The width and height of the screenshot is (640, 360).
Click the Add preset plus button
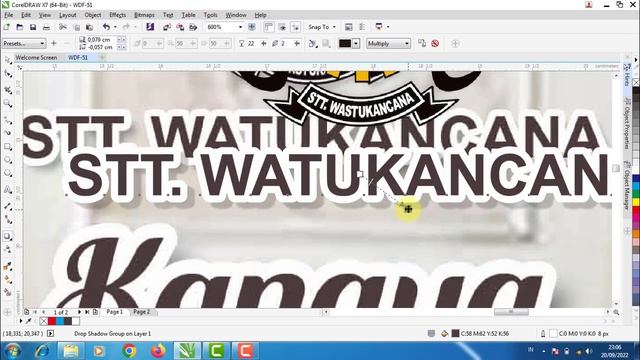click(53, 43)
